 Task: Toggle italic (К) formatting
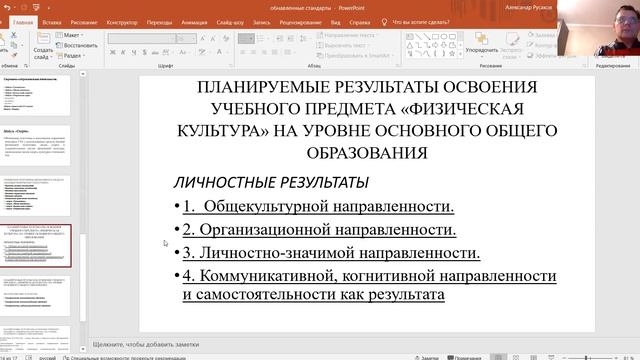pos(123,52)
